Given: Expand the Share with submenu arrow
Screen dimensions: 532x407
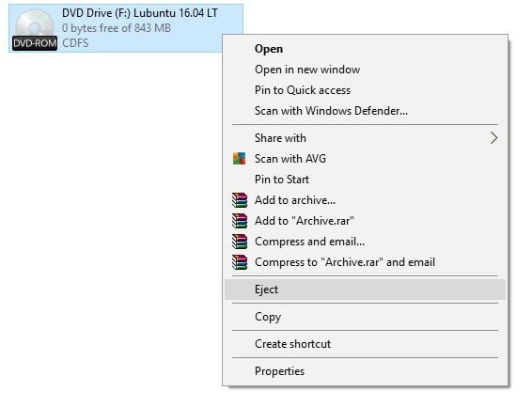Looking at the screenshot, I should pos(493,138).
